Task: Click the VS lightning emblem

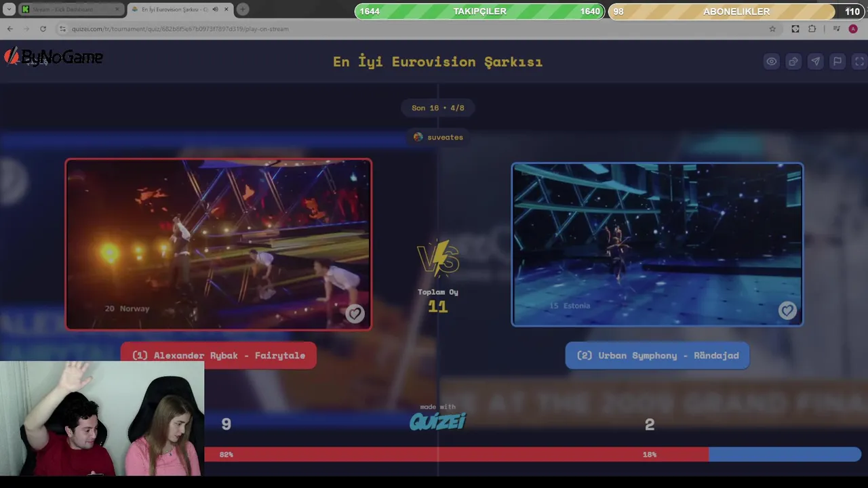Action: (438, 258)
